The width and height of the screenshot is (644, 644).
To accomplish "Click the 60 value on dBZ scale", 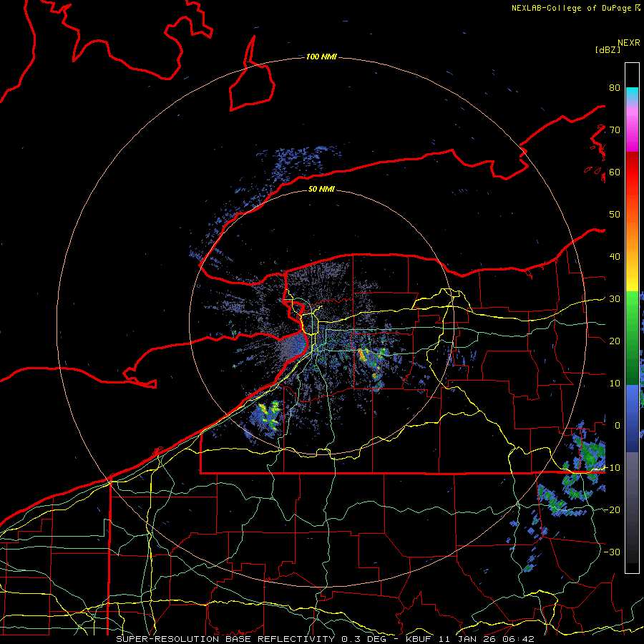I will tap(615, 172).
